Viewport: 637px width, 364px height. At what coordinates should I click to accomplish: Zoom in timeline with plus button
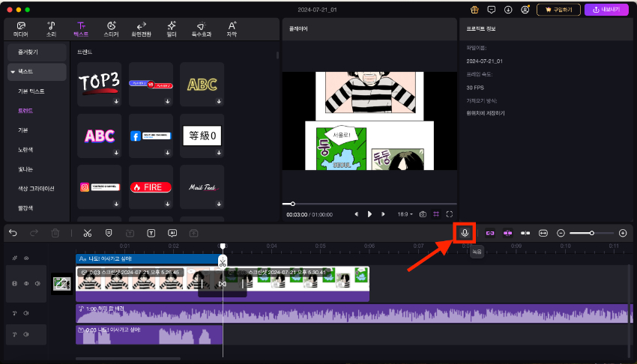(x=623, y=233)
